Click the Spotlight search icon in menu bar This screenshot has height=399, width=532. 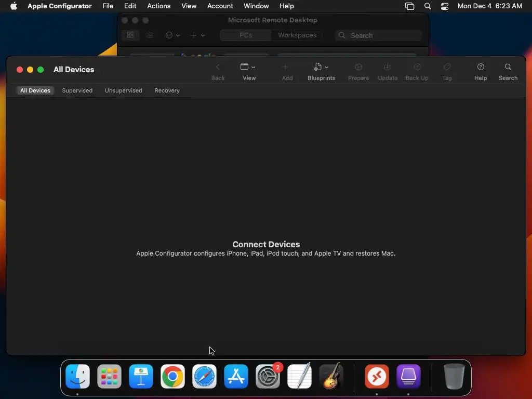click(428, 6)
